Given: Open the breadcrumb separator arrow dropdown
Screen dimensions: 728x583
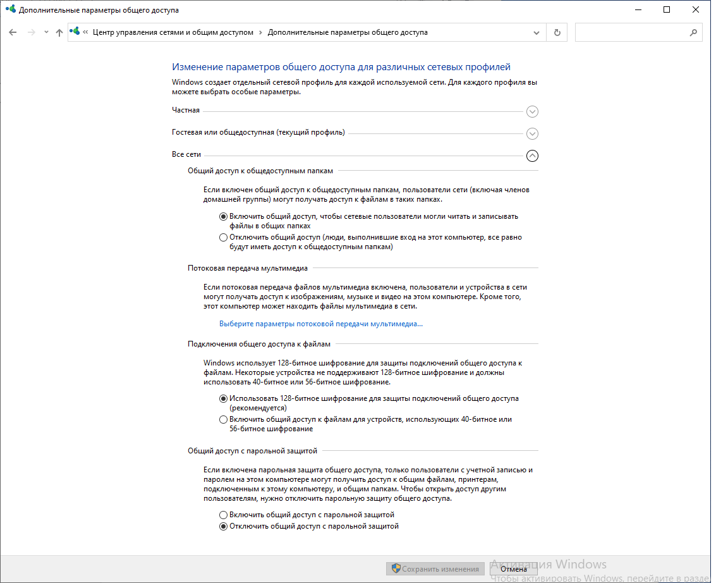Looking at the screenshot, I should pos(260,32).
